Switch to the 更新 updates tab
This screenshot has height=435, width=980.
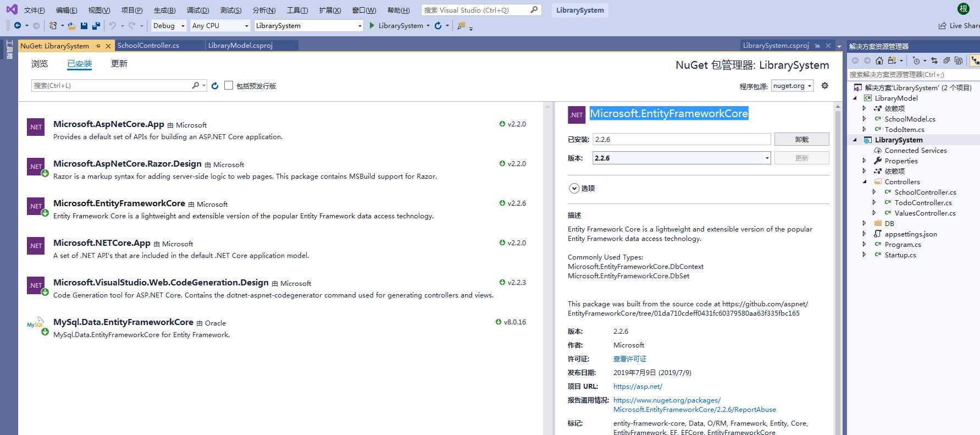[119, 64]
